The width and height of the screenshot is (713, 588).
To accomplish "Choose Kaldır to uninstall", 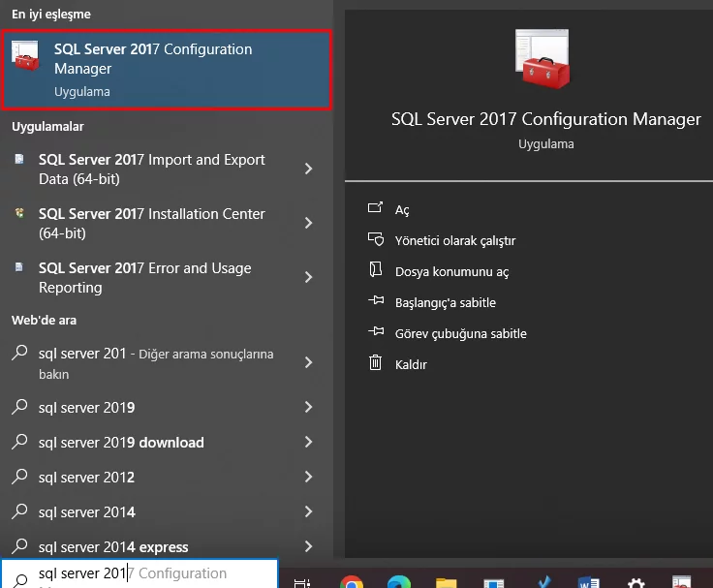I will tap(411, 364).
